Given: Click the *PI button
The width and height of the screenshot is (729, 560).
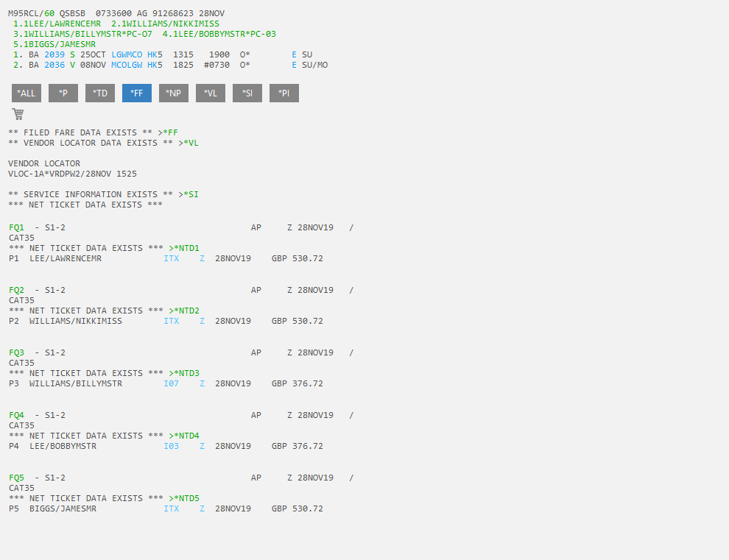Looking at the screenshot, I should [284, 93].
